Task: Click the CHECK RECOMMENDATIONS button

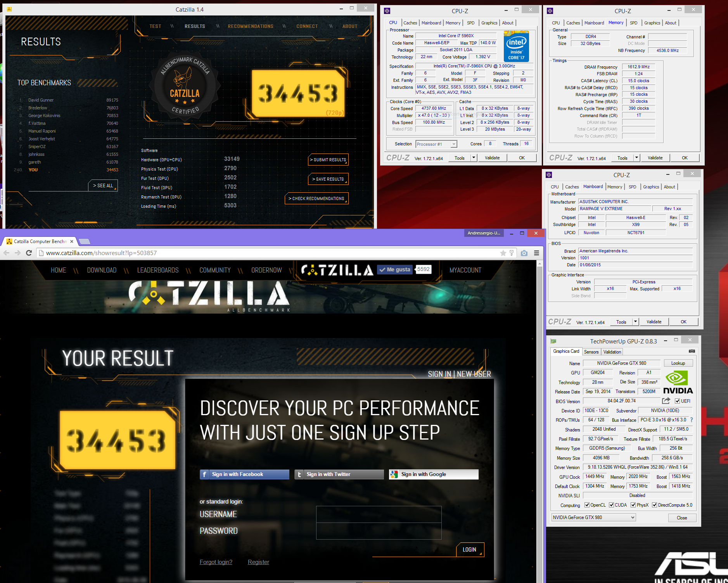Action: pyautogui.click(x=316, y=198)
